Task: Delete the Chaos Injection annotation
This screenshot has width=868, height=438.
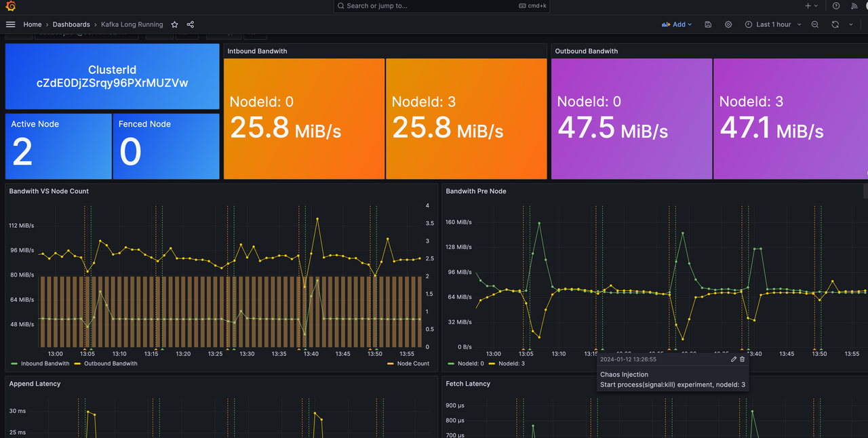Action: 742,359
